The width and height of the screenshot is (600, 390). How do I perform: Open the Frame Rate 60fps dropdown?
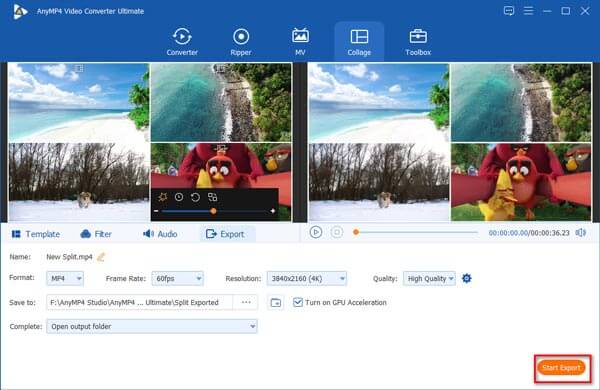[178, 278]
